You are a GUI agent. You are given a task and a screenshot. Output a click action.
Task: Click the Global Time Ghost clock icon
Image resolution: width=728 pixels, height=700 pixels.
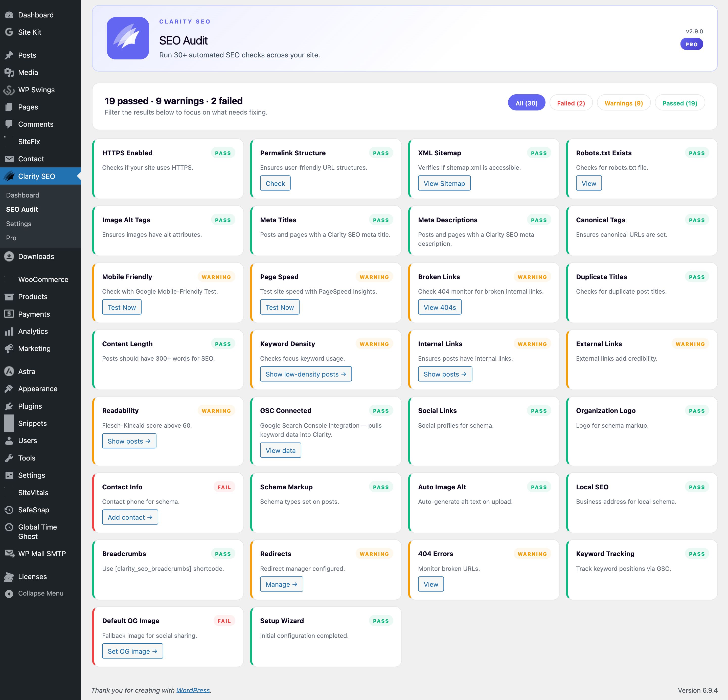click(9, 527)
